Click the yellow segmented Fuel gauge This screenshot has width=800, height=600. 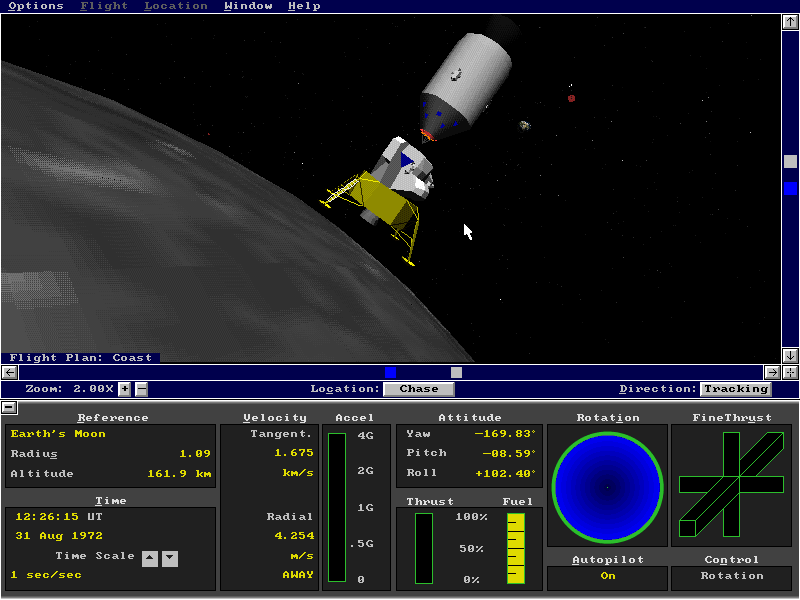[x=516, y=548]
